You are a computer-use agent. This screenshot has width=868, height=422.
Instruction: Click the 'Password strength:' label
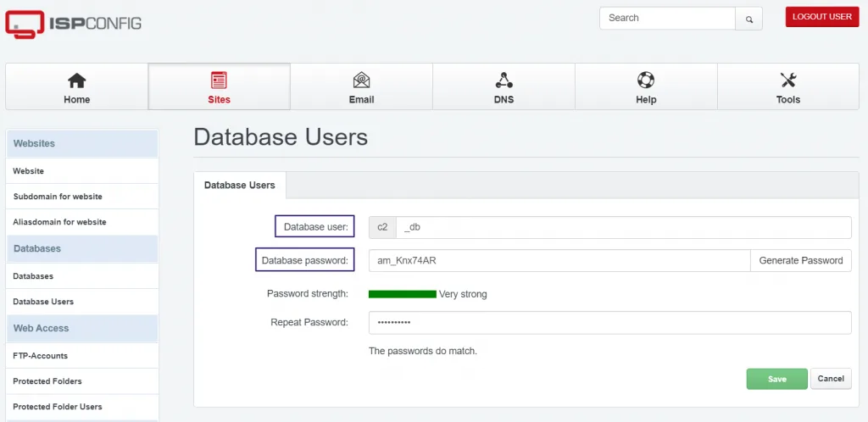(307, 294)
